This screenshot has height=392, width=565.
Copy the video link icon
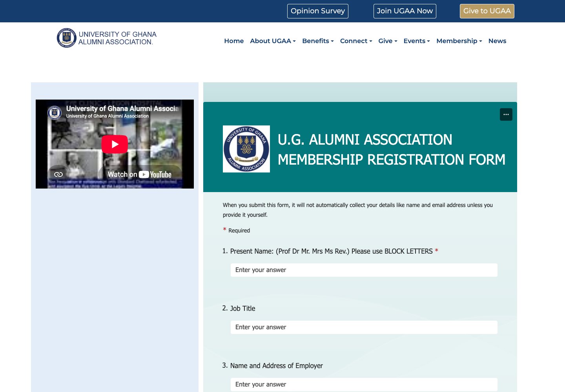coord(58,174)
